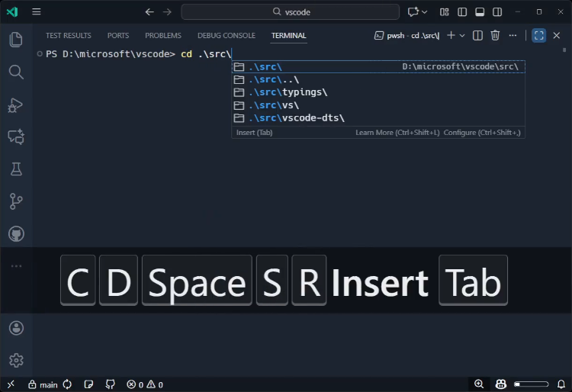This screenshot has height=392, width=572.
Task: Open the Chat view with sparkle icon
Action: click(16, 137)
